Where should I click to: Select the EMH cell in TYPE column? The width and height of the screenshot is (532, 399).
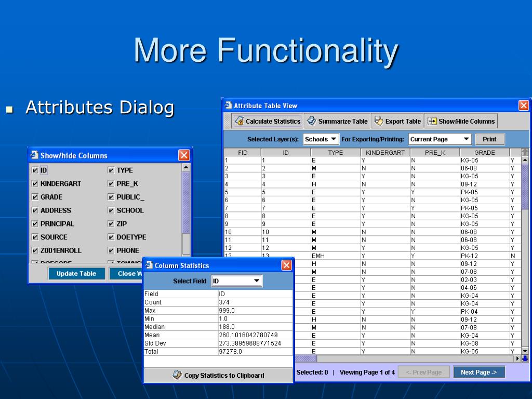pos(336,256)
